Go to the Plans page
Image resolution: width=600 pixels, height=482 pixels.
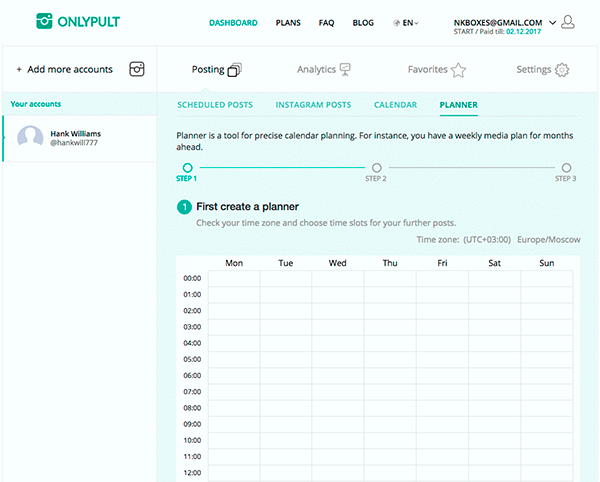(288, 23)
